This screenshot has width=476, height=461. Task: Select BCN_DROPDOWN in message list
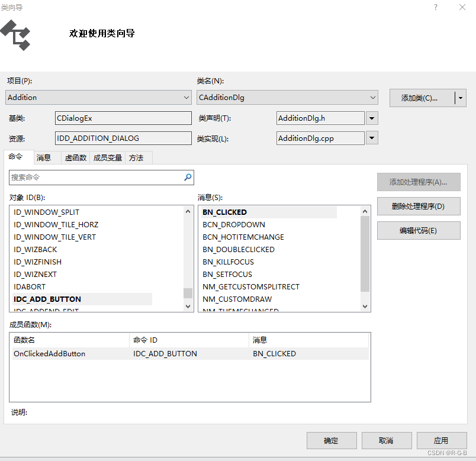pos(234,224)
